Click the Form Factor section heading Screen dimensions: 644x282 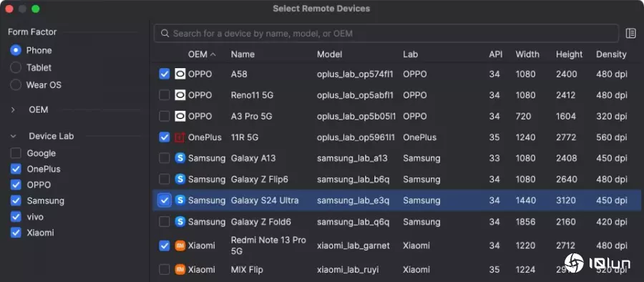pos(32,32)
